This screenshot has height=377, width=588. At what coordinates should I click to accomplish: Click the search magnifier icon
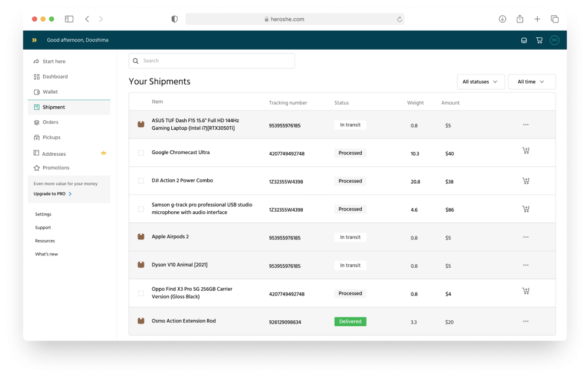(x=136, y=61)
